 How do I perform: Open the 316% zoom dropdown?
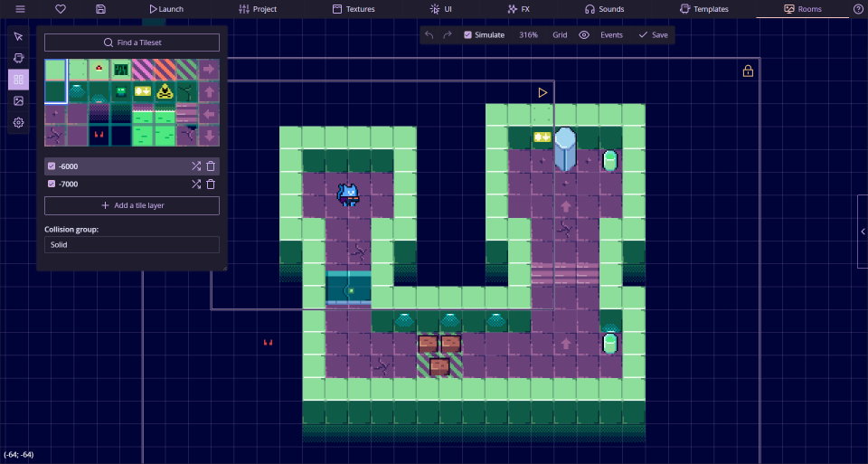528,34
